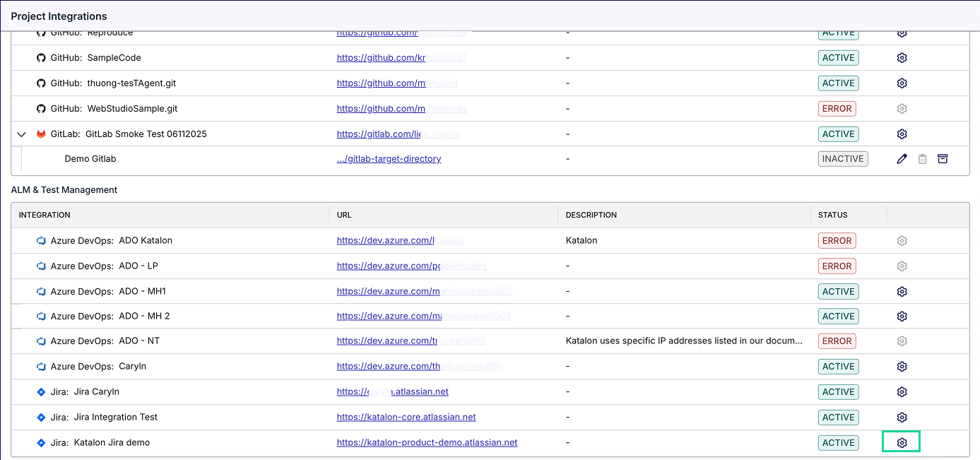Viewport: 980px width, 460px height.
Task: Click Azure DevOps logo beside ADO - NT
Action: point(41,341)
